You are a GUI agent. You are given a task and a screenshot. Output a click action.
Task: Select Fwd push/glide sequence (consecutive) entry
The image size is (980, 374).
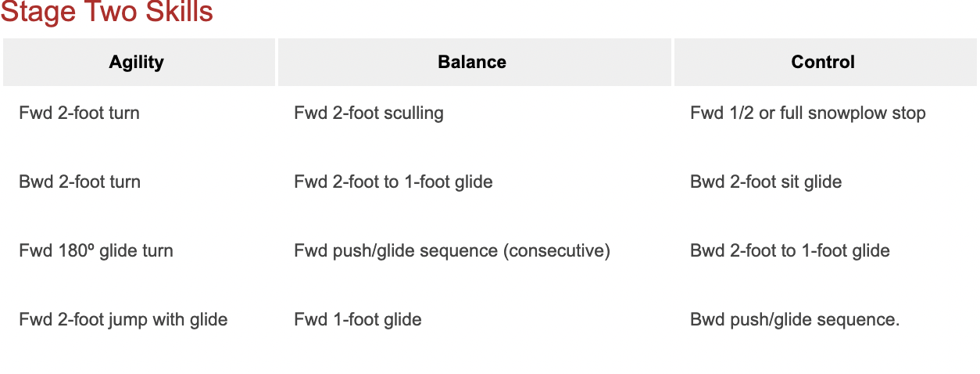click(x=452, y=251)
